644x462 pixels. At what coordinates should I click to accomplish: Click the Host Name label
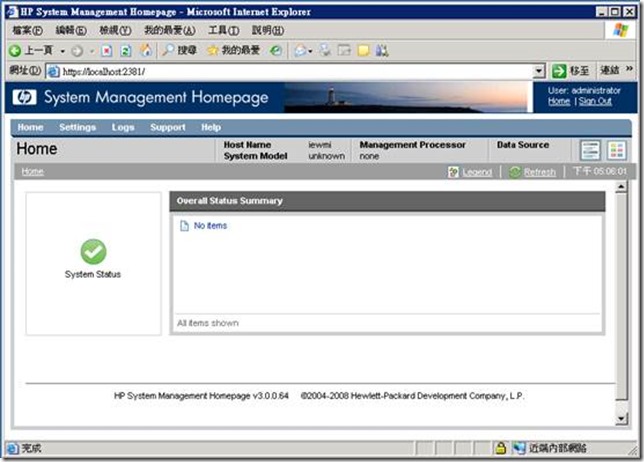tap(247, 145)
